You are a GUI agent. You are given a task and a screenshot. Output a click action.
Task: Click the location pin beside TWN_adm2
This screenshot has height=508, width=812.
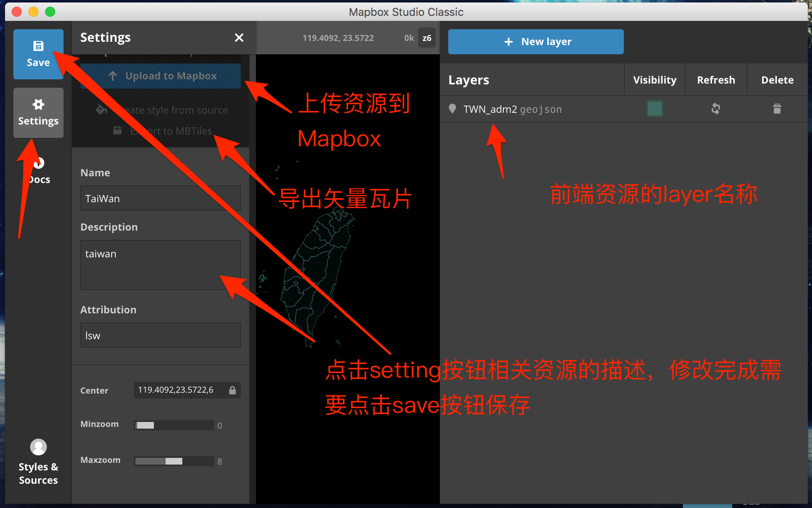point(452,109)
